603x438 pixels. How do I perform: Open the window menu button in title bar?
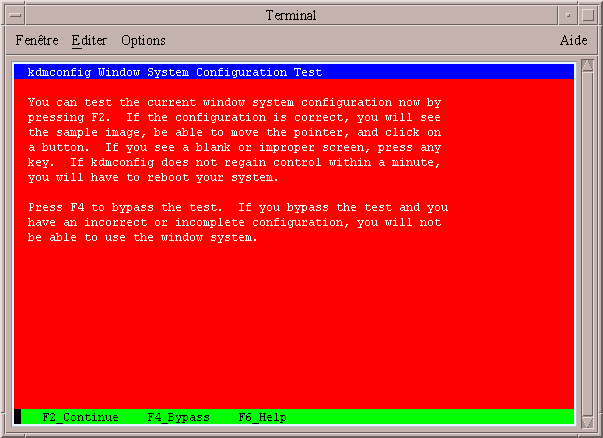[15, 15]
